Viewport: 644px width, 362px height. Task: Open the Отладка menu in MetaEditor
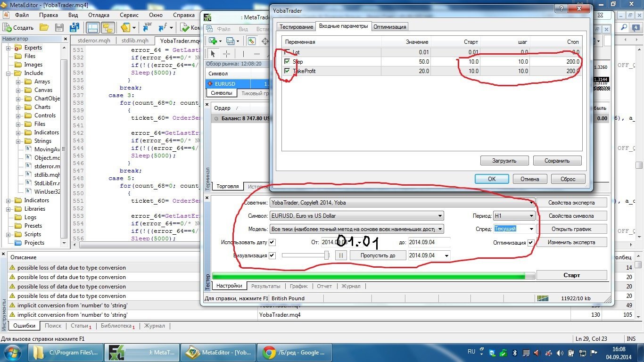tap(99, 15)
